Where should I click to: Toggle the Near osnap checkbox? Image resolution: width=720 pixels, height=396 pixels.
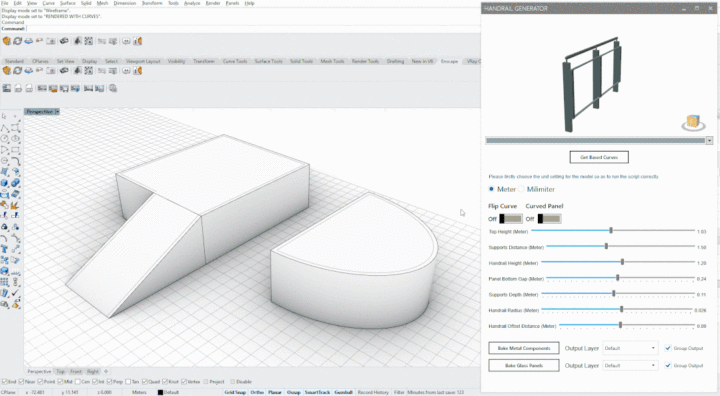tap(21, 382)
